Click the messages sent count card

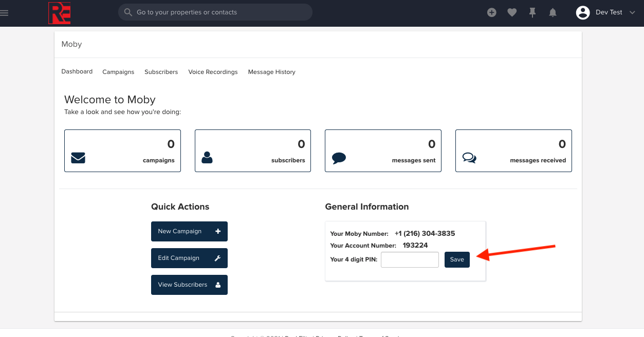pos(383,151)
